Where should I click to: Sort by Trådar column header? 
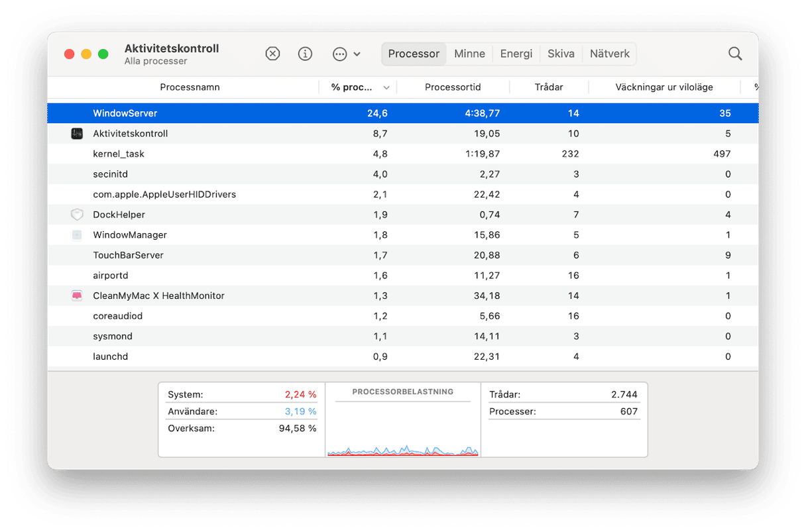[548, 87]
